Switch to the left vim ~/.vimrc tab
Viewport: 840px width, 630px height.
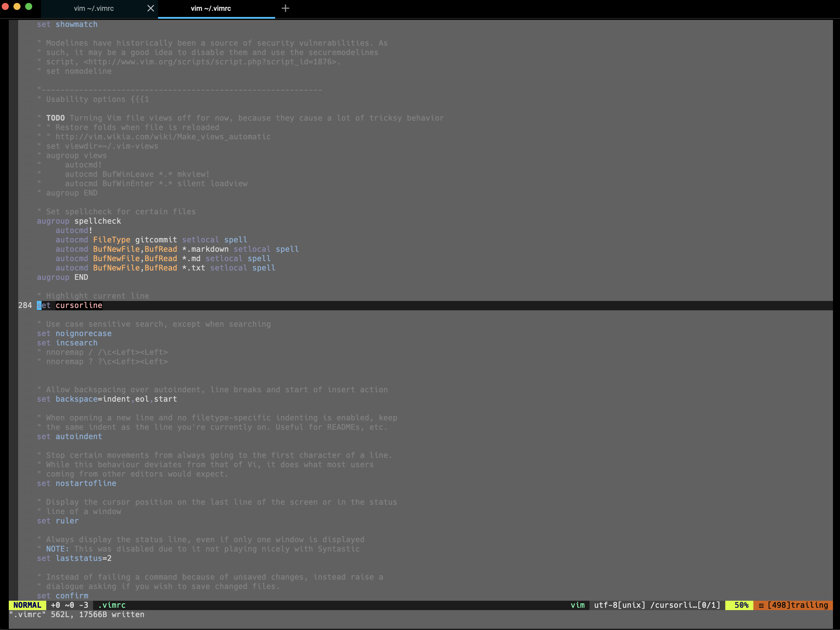click(94, 8)
